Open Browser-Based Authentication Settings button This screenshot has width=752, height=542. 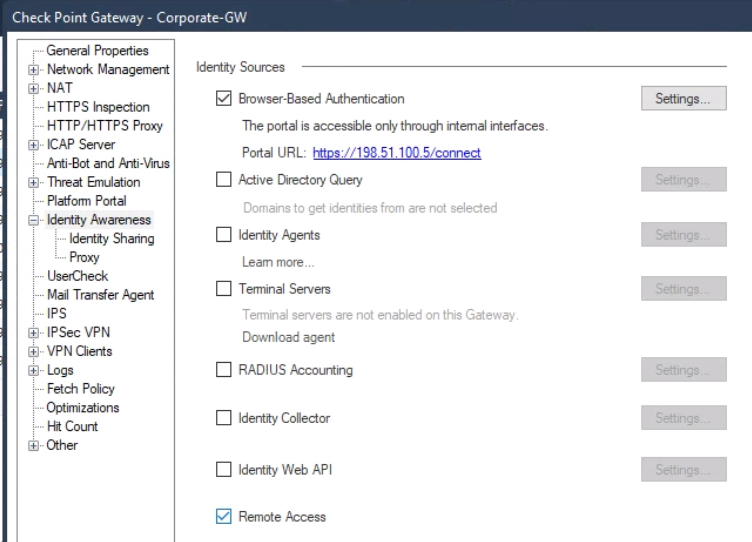[683, 98]
